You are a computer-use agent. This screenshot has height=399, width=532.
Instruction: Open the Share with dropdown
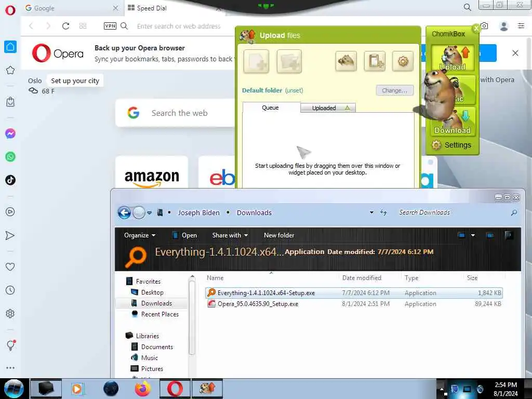coord(230,235)
